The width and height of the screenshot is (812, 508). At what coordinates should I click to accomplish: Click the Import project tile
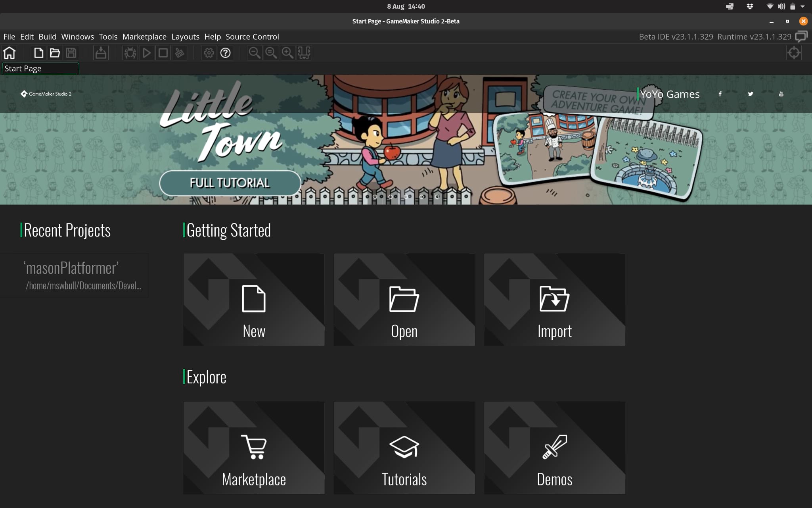pyautogui.click(x=554, y=300)
